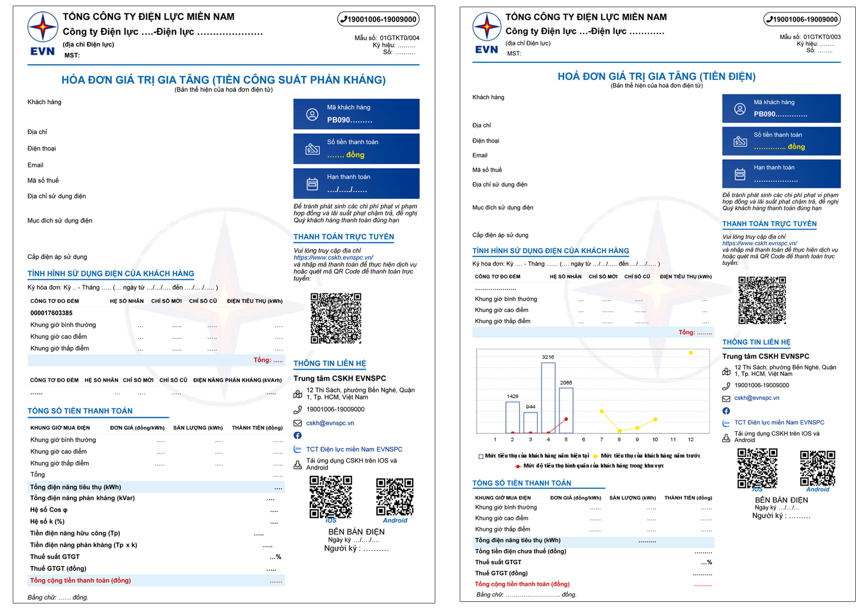This screenshot has height=608, width=868.
Task: Click the phone icon in left contact section
Action: point(298,409)
